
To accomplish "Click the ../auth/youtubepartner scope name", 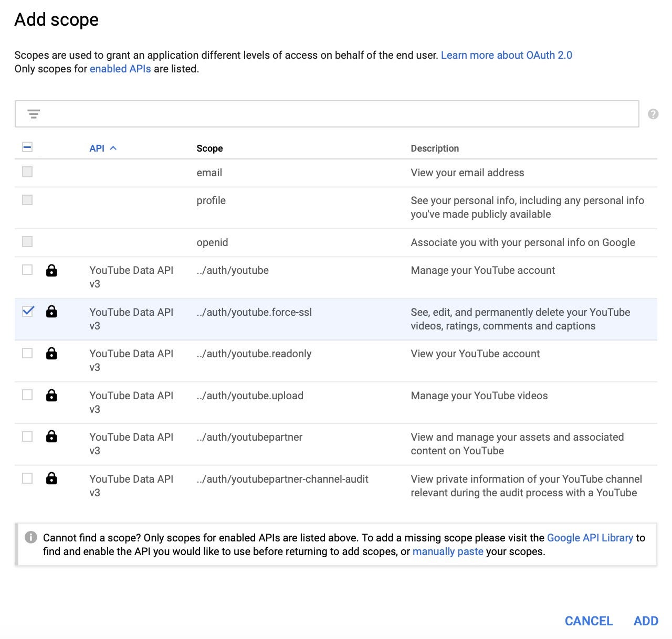I will coord(249,437).
